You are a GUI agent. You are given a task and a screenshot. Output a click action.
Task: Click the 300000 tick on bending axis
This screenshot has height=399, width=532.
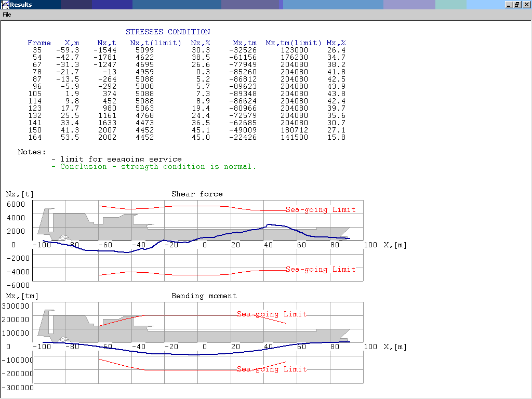pos(15,306)
